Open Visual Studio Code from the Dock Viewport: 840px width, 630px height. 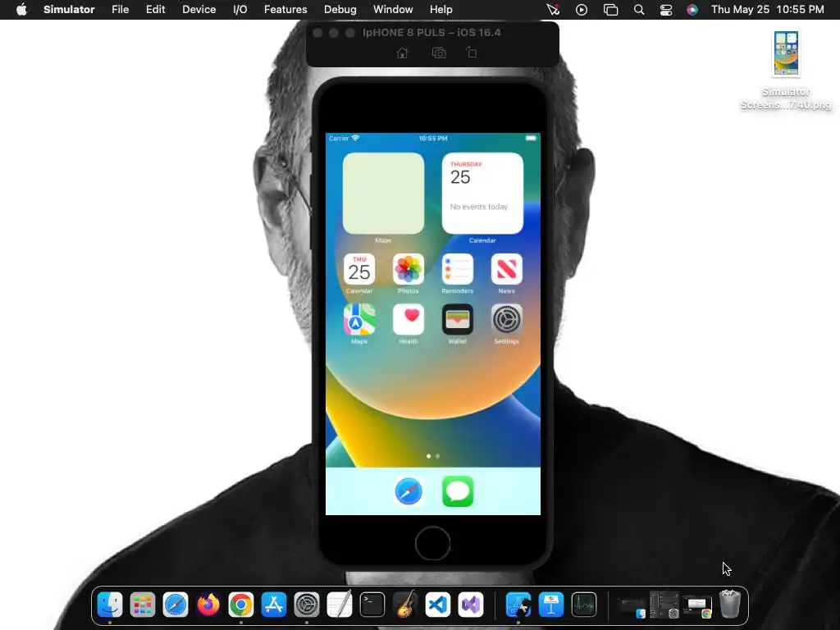pos(438,605)
